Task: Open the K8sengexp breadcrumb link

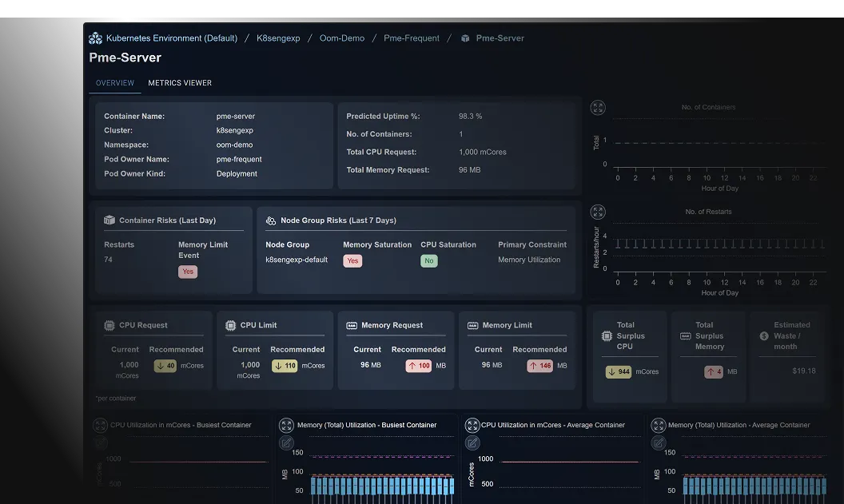Action: click(x=278, y=38)
